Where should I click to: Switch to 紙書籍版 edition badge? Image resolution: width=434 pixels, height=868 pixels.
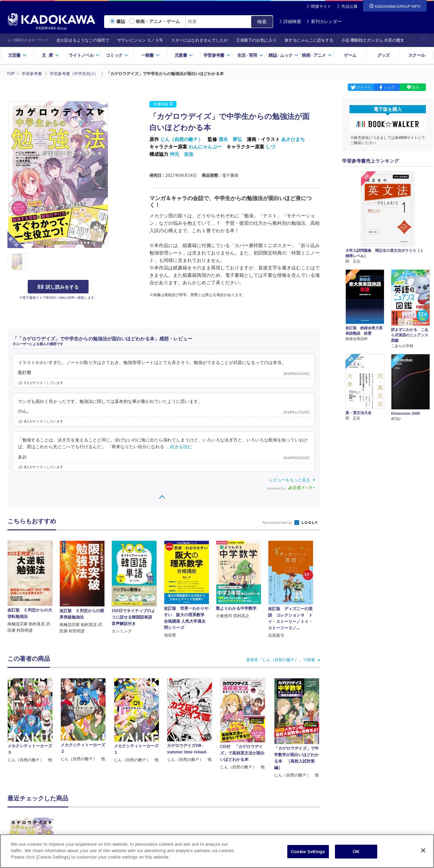[x=163, y=104]
